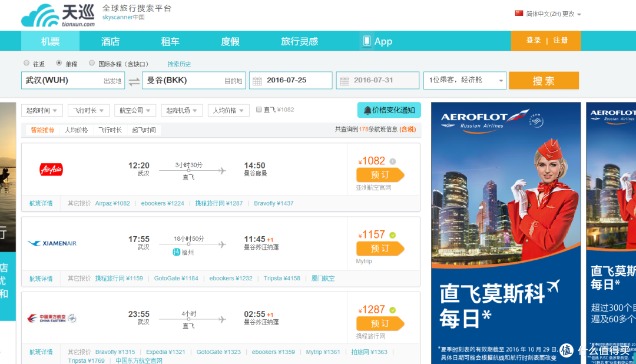Click transfer icon next to 福州

click(177, 252)
